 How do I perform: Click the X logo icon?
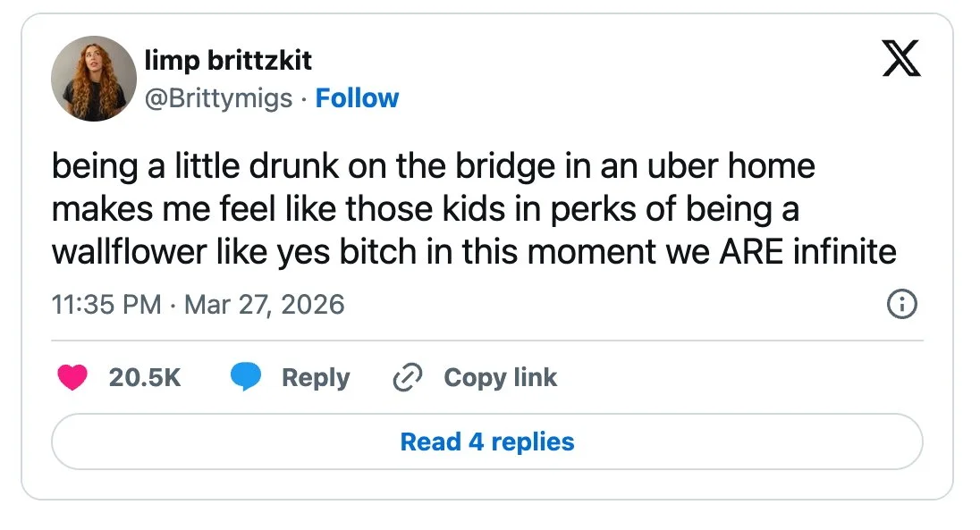[x=900, y=60]
